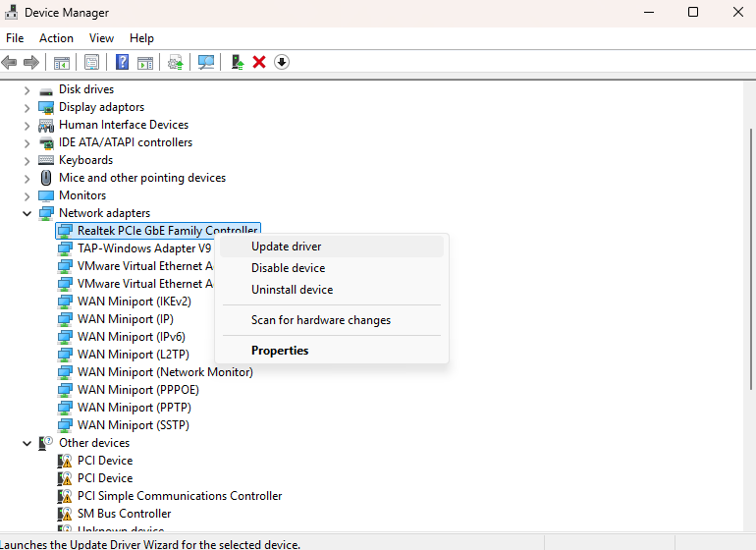
Task: Open the Action menu
Action: pos(56,38)
